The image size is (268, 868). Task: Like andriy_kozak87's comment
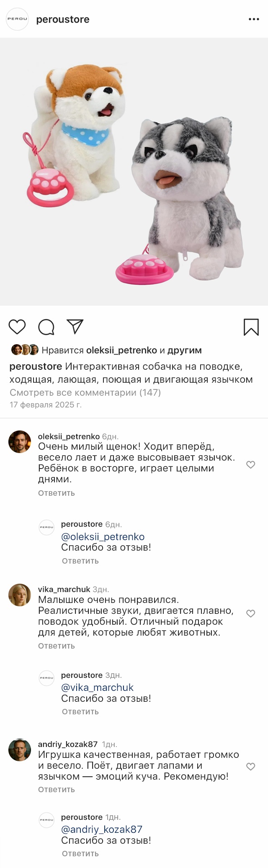[250, 766]
